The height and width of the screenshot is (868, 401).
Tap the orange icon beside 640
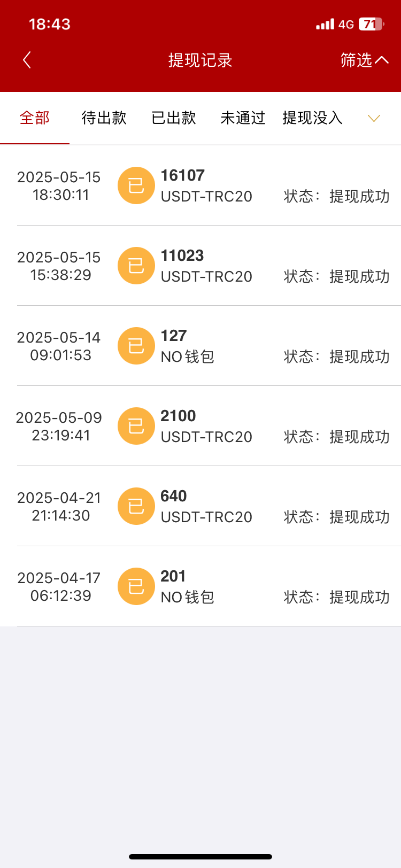click(x=136, y=506)
